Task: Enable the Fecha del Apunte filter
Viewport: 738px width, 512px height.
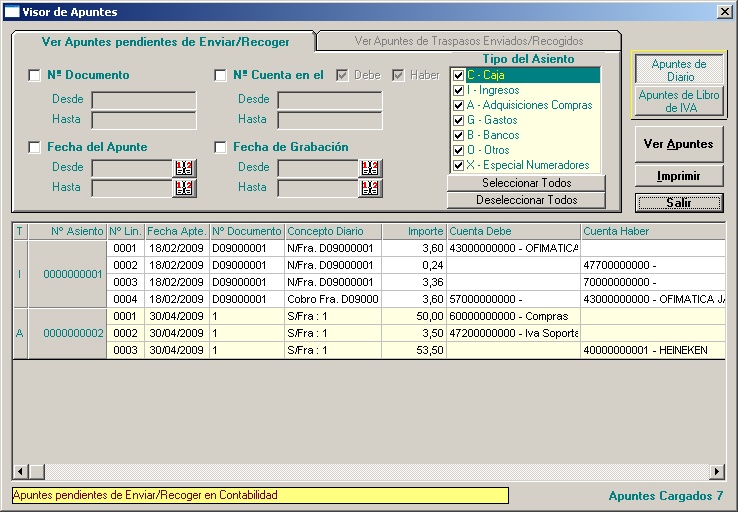Action: coord(34,147)
